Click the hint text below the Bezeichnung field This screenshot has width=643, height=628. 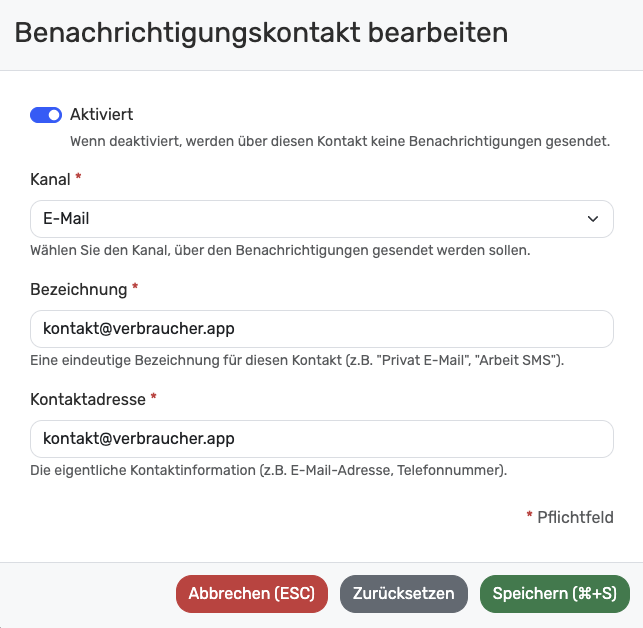pyautogui.click(x=297, y=360)
